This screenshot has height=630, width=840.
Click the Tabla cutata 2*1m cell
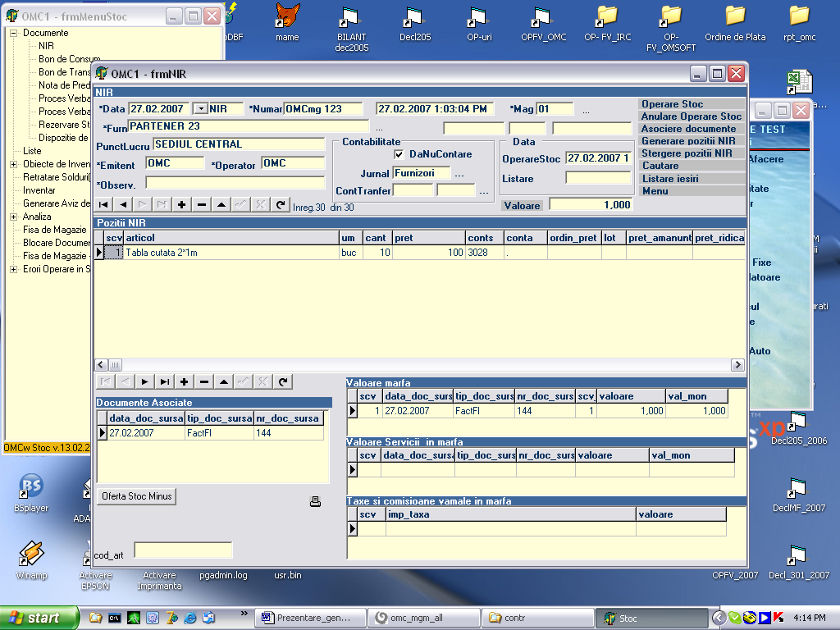231,253
